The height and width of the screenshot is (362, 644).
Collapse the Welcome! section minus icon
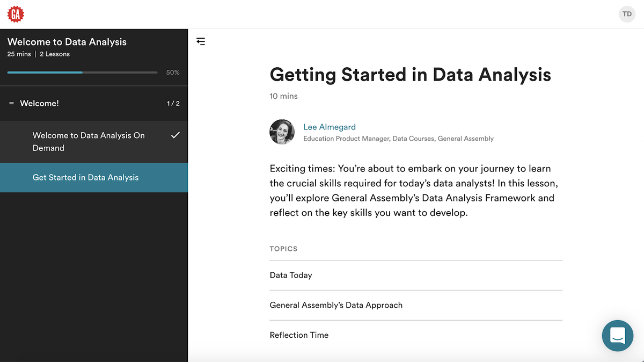(x=11, y=103)
